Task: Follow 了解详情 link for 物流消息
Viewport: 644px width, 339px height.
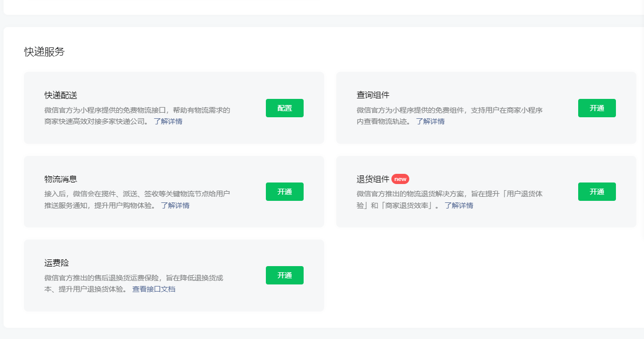Action: 175,205
